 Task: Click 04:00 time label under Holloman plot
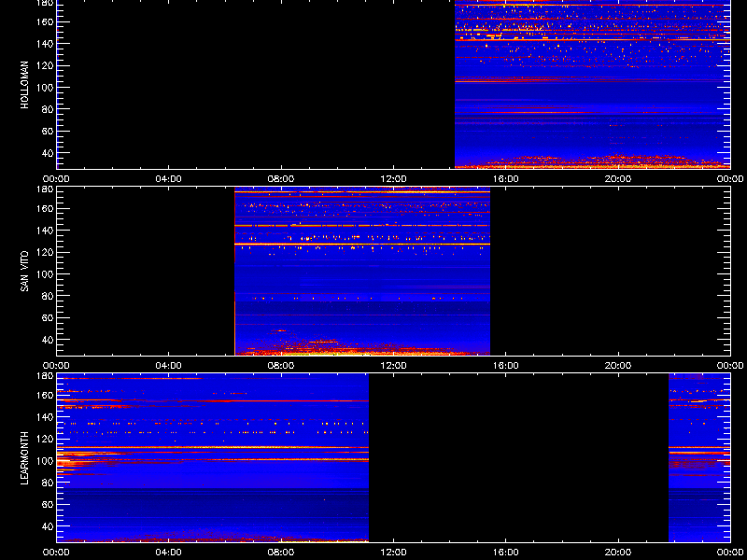click(169, 179)
